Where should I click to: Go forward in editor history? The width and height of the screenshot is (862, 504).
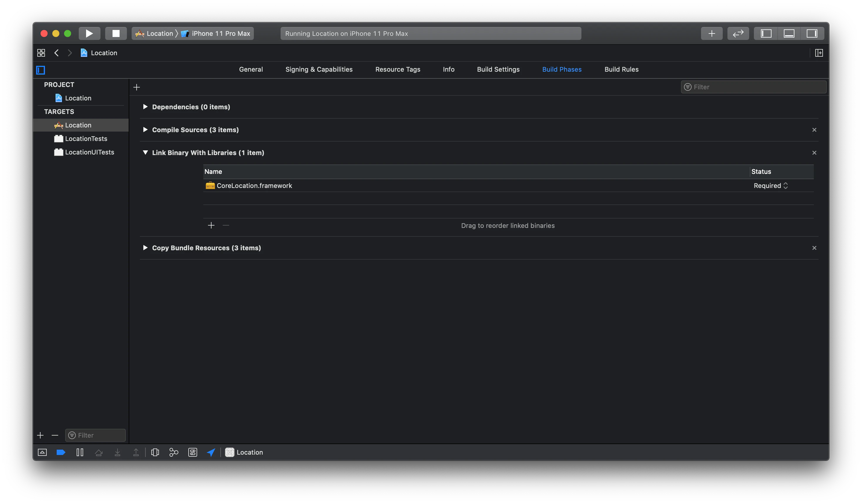tap(70, 53)
